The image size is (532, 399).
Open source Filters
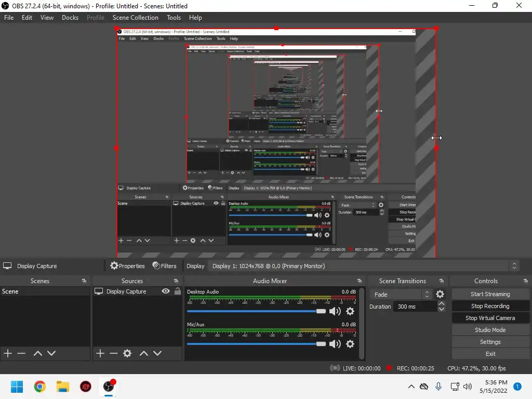coord(165,266)
